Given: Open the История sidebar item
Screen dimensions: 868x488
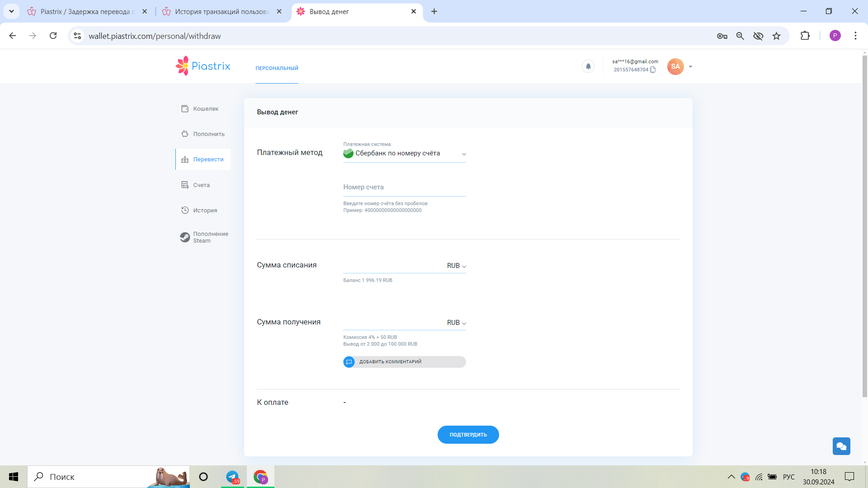Looking at the screenshot, I should pyautogui.click(x=204, y=210).
